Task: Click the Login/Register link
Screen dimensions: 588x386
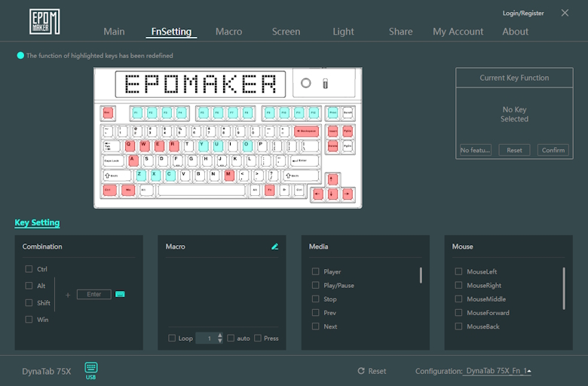Action: [x=523, y=13]
